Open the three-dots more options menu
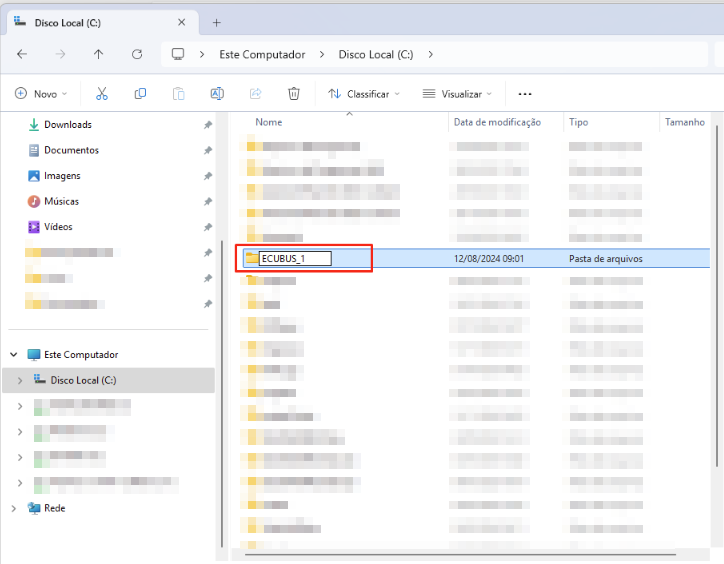The width and height of the screenshot is (724, 564). (525, 94)
